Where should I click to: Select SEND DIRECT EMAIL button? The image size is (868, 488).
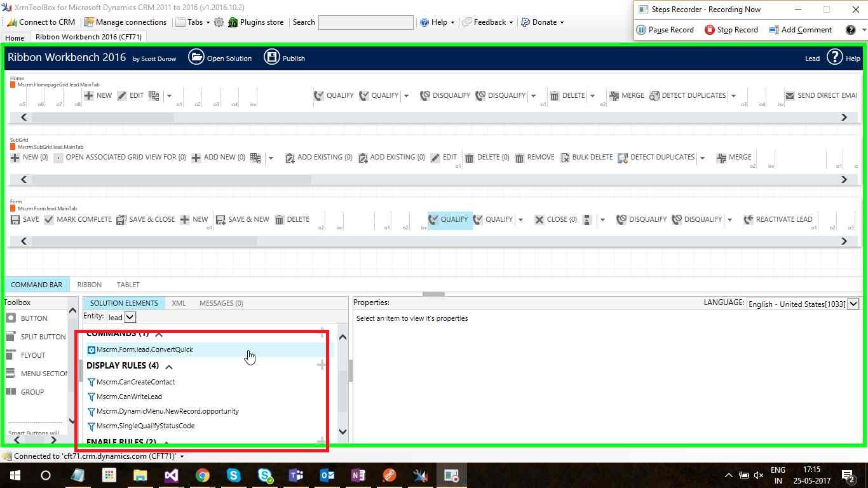(x=821, y=95)
